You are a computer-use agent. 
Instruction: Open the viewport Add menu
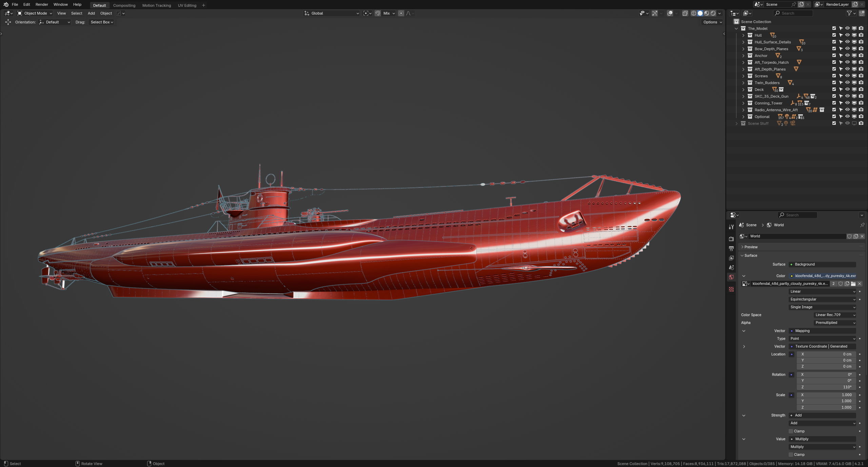pos(91,13)
